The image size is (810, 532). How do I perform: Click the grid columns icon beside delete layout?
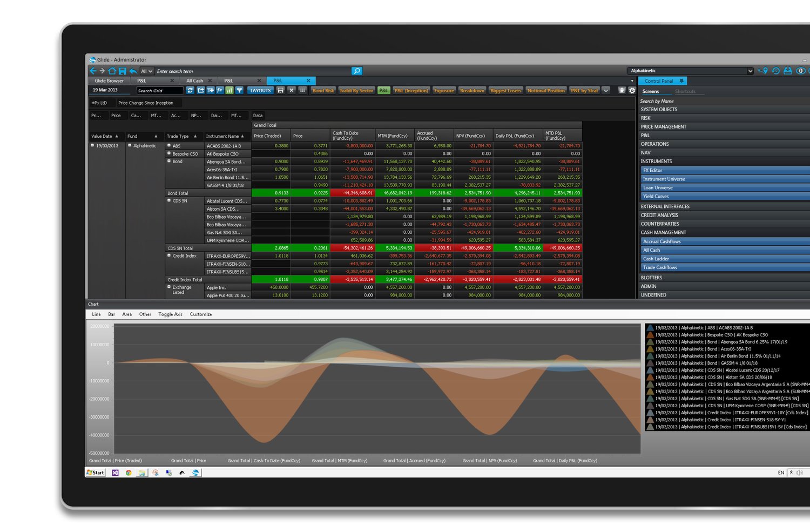302,90
